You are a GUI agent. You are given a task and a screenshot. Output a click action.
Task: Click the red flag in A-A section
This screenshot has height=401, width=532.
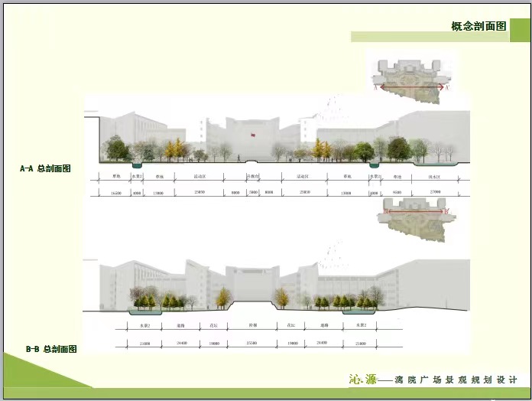(251, 135)
